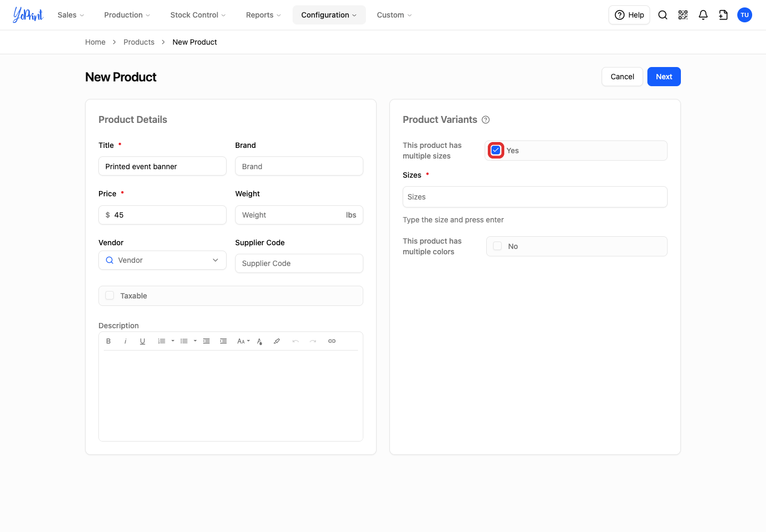
Task: Enable the multiple colors checkbox
Action: (x=497, y=246)
